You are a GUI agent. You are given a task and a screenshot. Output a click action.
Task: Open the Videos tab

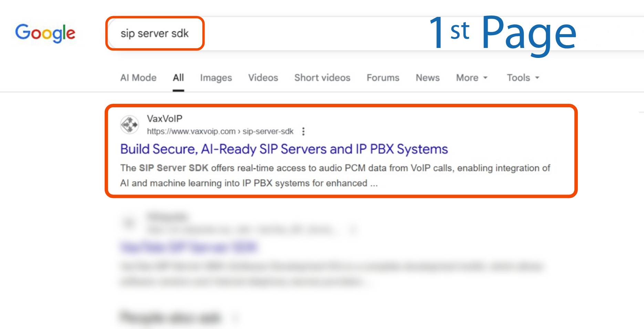coord(263,78)
